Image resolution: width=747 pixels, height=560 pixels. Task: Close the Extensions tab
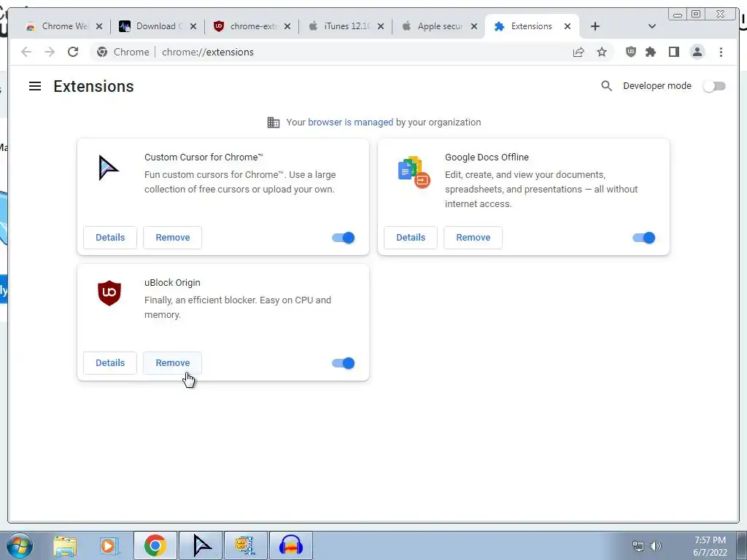click(x=568, y=26)
